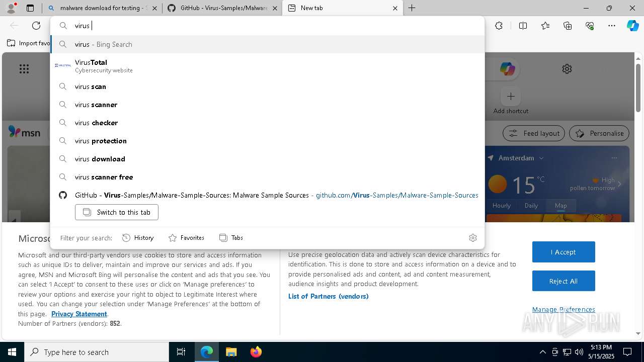The image size is (644, 362).
Task: Click the MSN logo
Action: click(24, 132)
